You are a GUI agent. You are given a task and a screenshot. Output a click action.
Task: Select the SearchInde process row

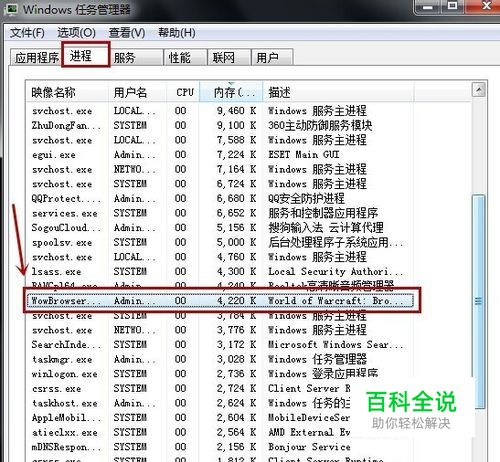(x=220, y=345)
